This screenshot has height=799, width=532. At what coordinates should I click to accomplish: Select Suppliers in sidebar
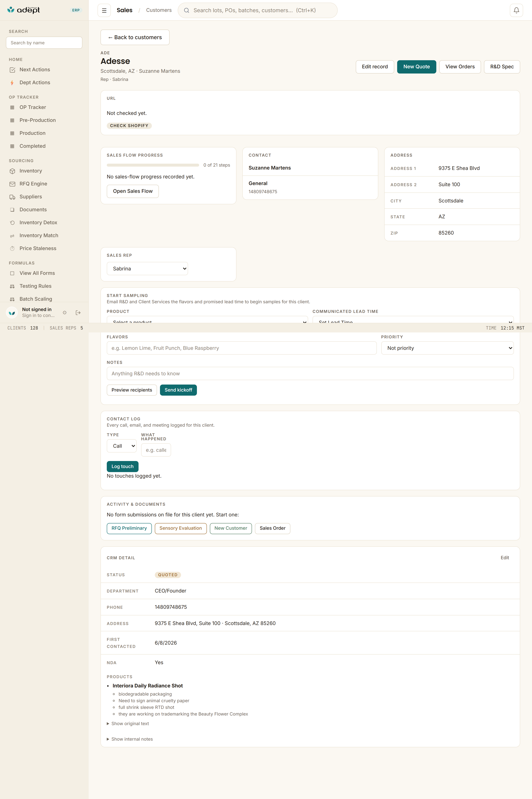coord(44,197)
